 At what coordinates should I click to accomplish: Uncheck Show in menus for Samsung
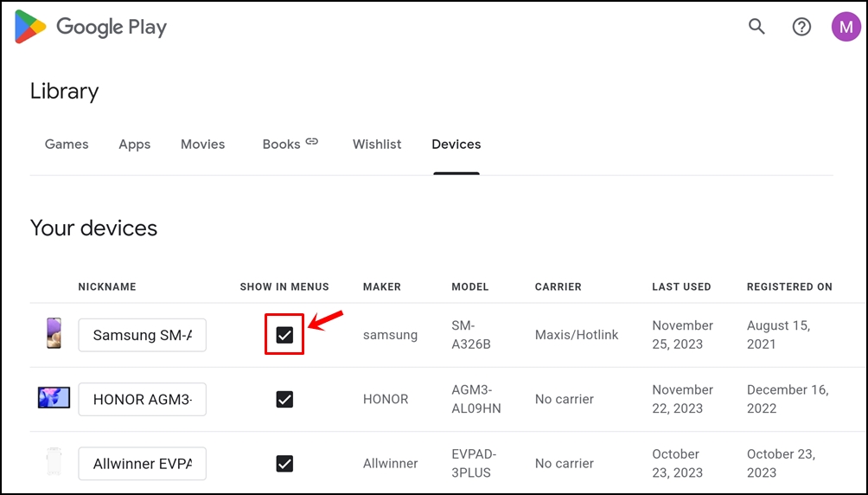click(284, 335)
